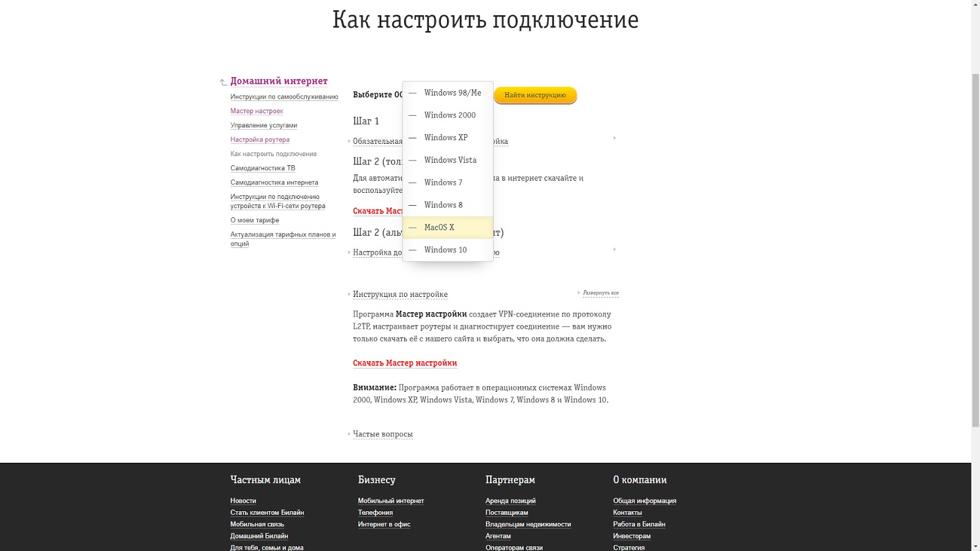
Task: Open Инструкции по самообслуживанию link
Action: [x=284, y=97]
